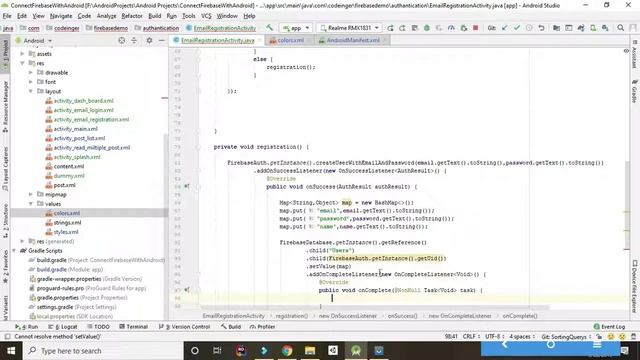Select strings.xml in the project tree

point(67,222)
